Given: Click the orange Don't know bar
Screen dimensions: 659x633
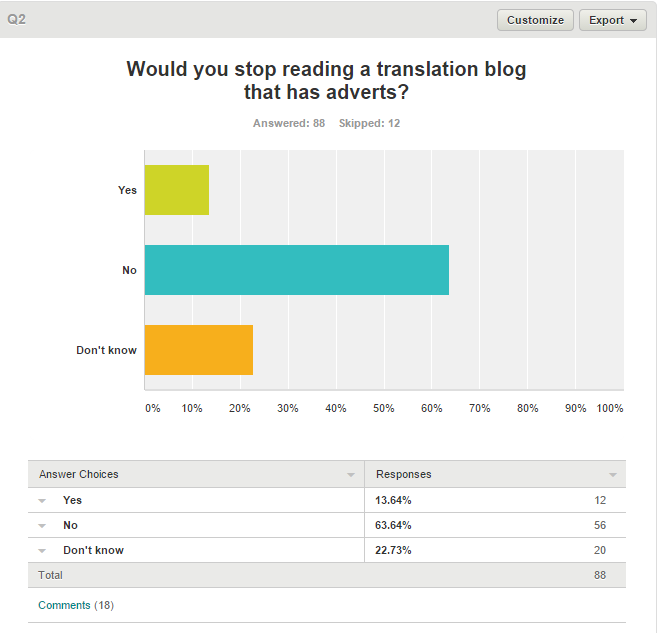Looking at the screenshot, I should coord(199,350).
